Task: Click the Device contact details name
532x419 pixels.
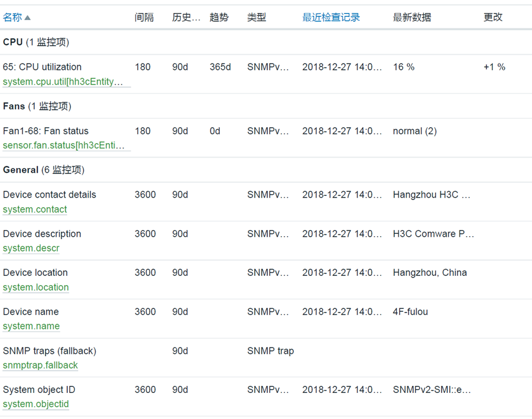Action: tap(50, 195)
